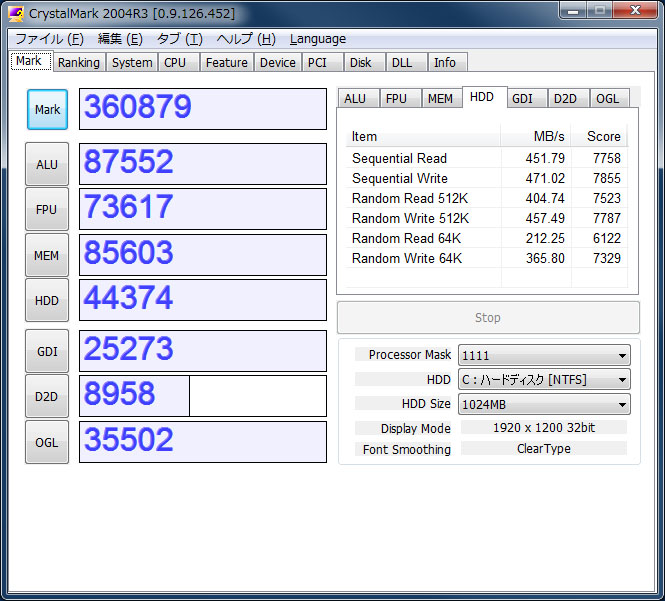Click the FPU score 73617
The image size is (665, 601).
point(203,209)
